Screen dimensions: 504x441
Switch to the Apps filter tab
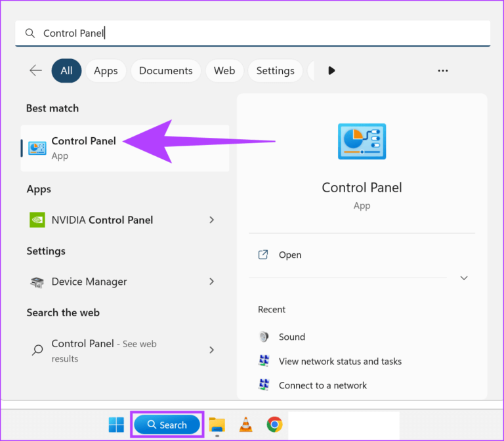[x=106, y=70]
